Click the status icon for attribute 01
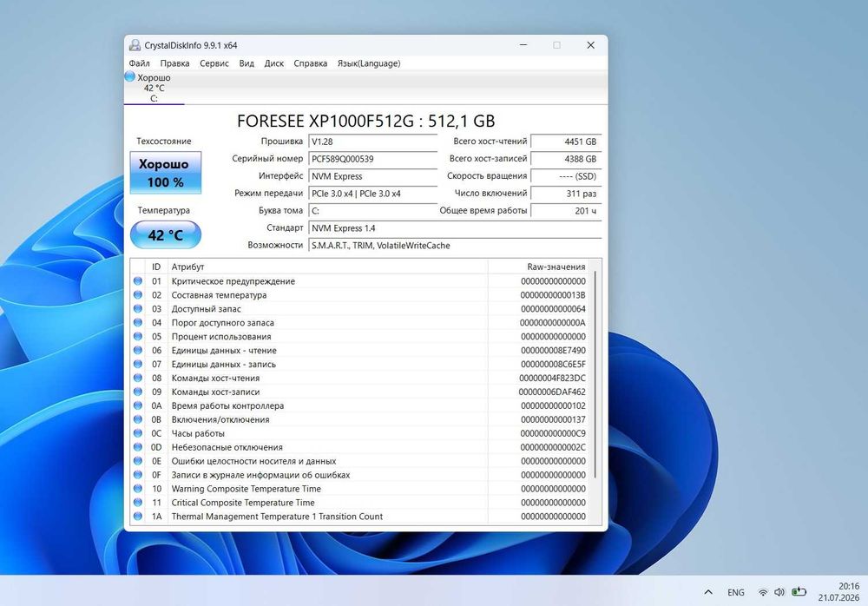Image resolution: width=868 pixels, height=606 pixels. 138,280
